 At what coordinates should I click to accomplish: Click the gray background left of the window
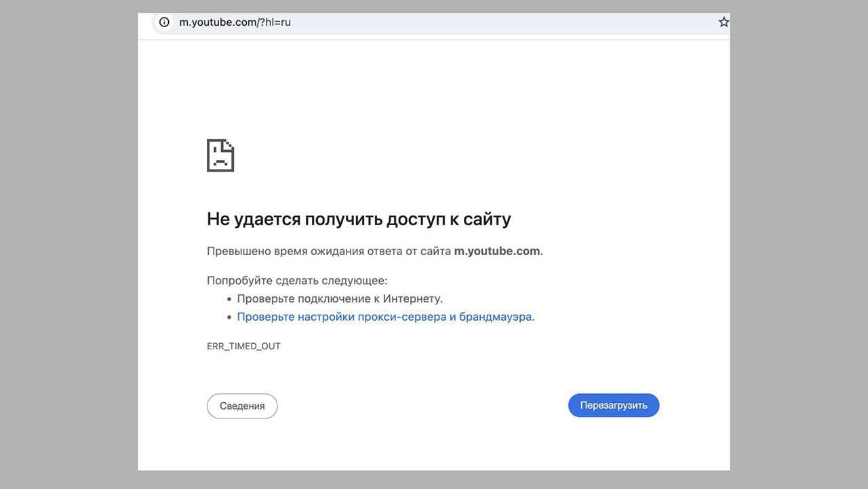click(68, 244)
